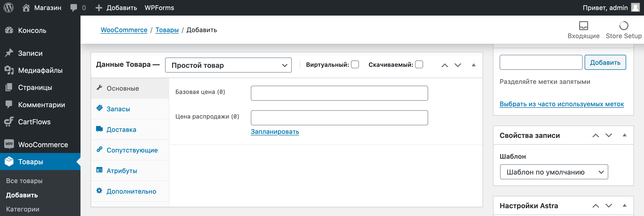
Task: Move Данные Товара panel up
Action: pos(445,65)
